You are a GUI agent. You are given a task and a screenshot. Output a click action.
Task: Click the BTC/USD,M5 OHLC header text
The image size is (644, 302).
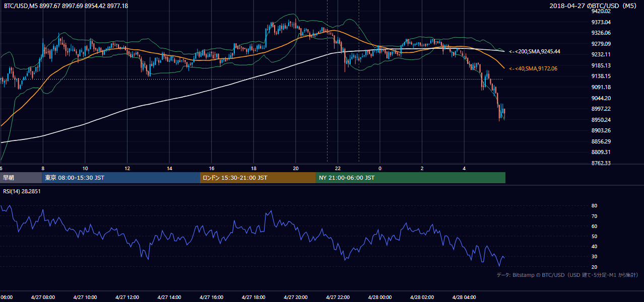[x=66, y=6]
